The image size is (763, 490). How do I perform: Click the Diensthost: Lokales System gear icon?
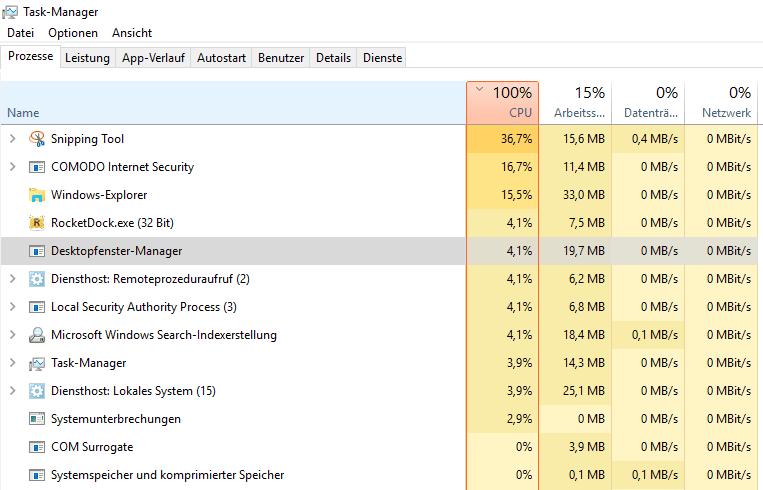[x=37, y=391]
